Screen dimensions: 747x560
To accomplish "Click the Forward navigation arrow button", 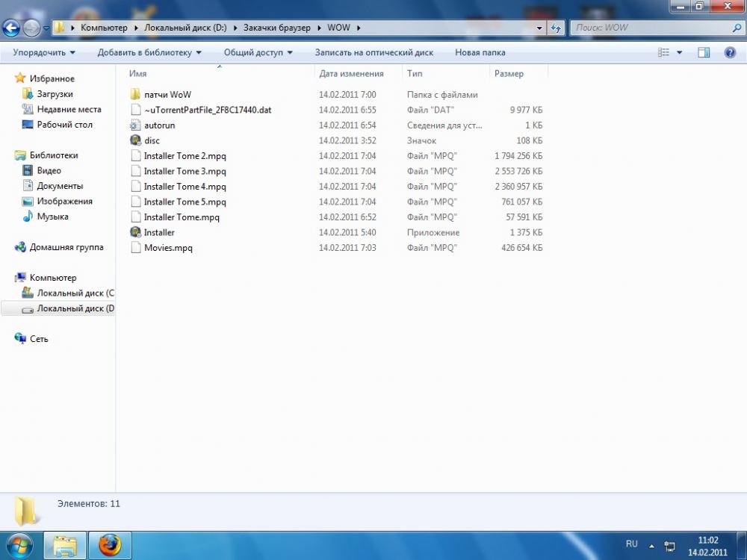I will [x=31, y=28].
